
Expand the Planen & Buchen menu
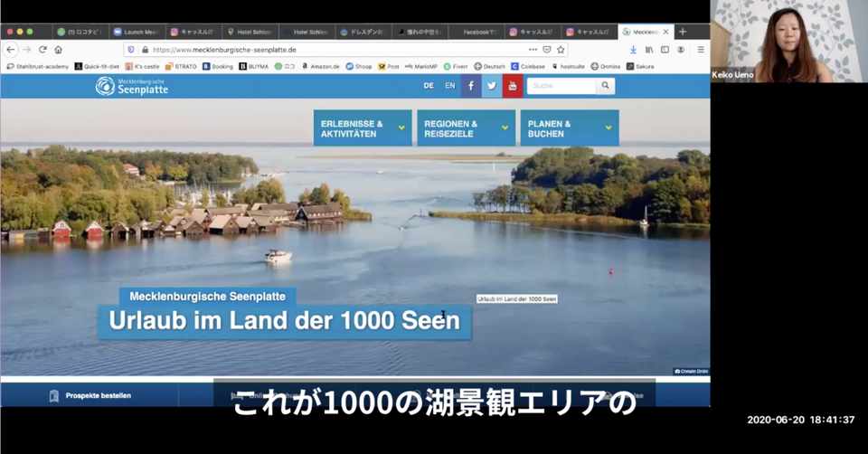click(x=570, y=128)
